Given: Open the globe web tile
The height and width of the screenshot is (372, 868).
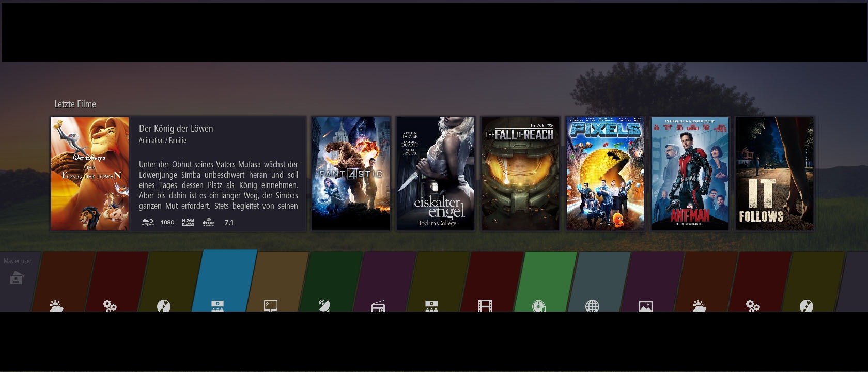Looking at the screenshot, I should [599, 282].
